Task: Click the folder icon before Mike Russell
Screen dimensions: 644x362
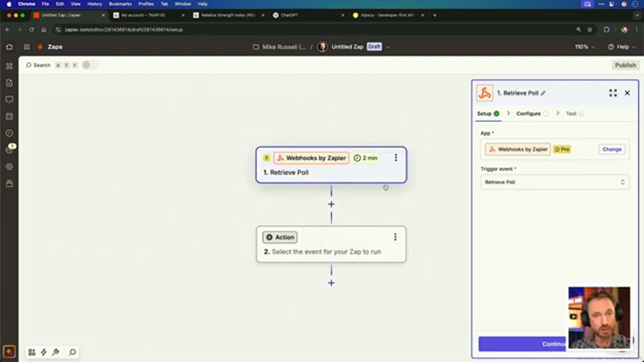Action: click(x=256, y=47)
